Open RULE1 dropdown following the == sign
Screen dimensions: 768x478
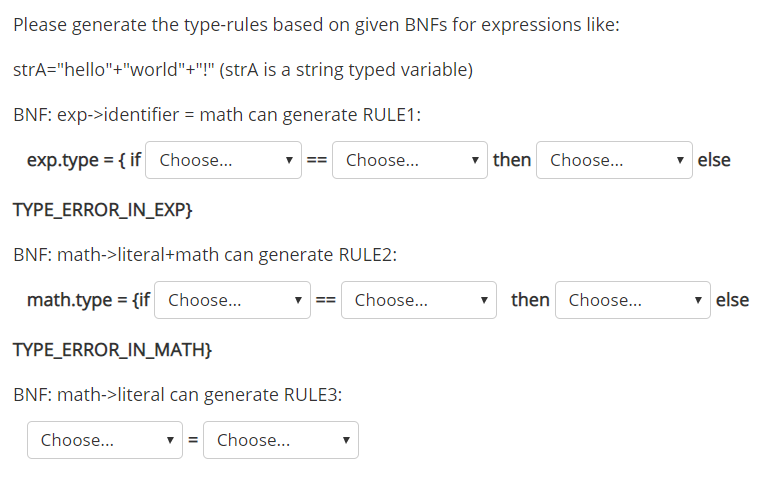click(x=409, y=160)
